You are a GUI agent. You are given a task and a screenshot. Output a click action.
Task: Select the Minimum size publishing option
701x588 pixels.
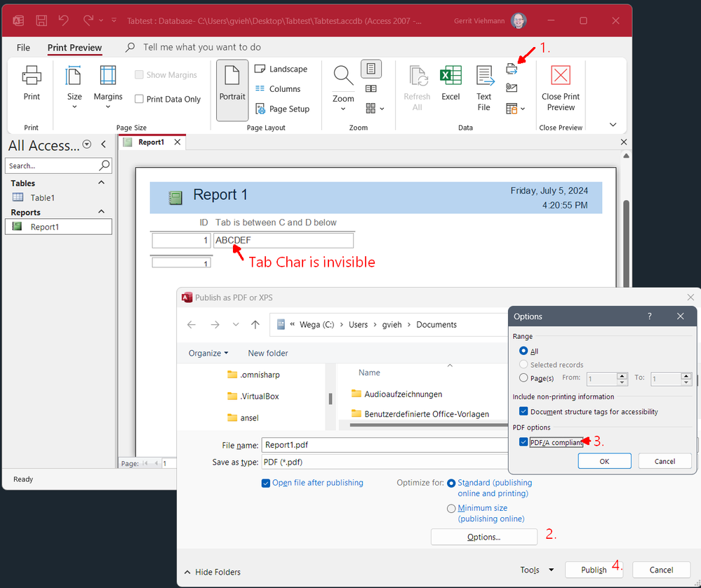451,507
